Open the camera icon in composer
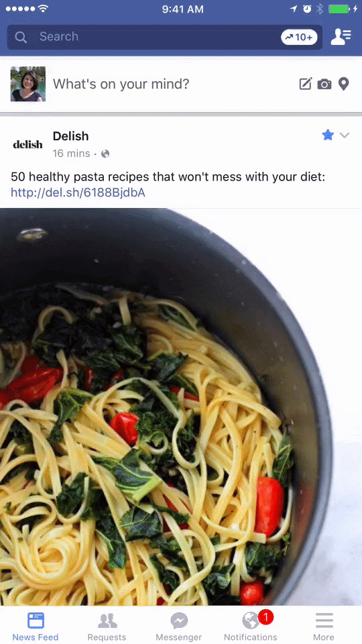This screenshot has height=644, width=362. [324, 85]
